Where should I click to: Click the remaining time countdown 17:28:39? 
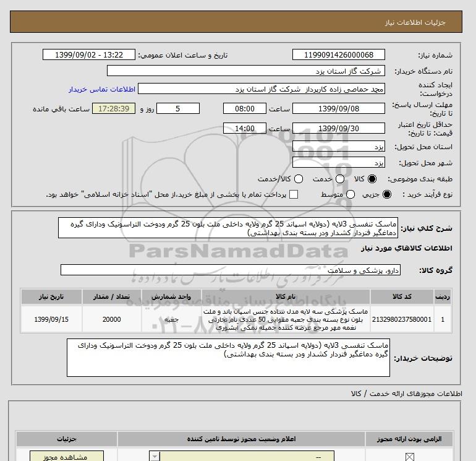point(114,108)
